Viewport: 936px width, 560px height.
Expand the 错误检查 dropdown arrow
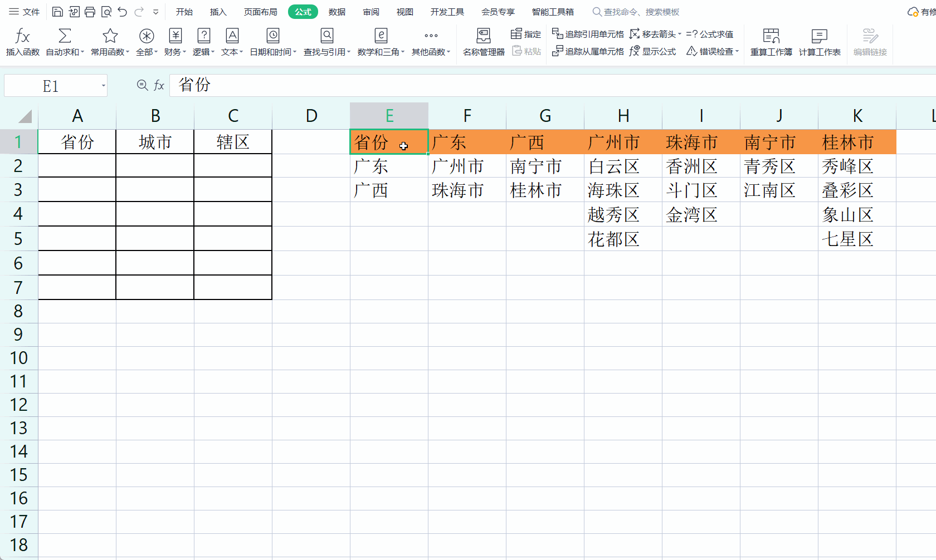coord(737,51)
